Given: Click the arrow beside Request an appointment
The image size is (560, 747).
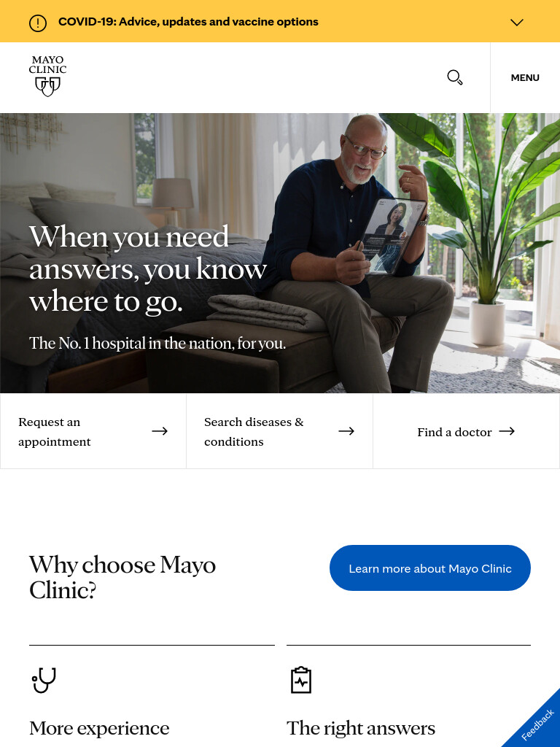Looking at the screenshot, I should coord(160,431).
